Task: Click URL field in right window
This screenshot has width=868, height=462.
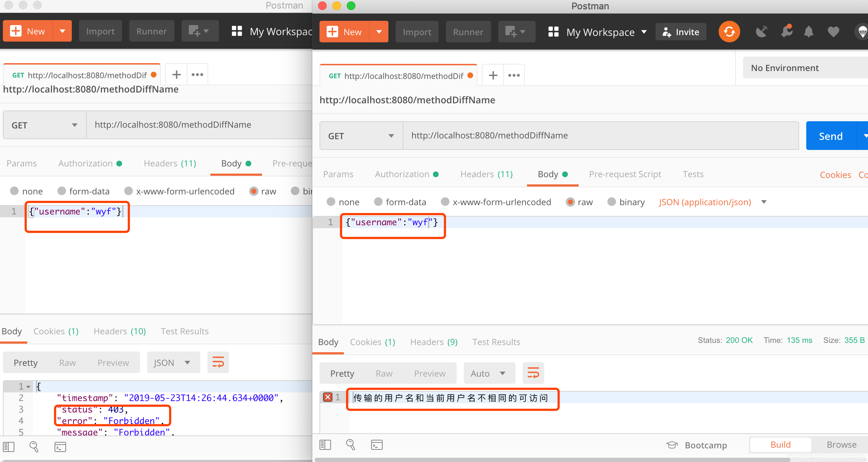Action: click(x=601, y=136)
